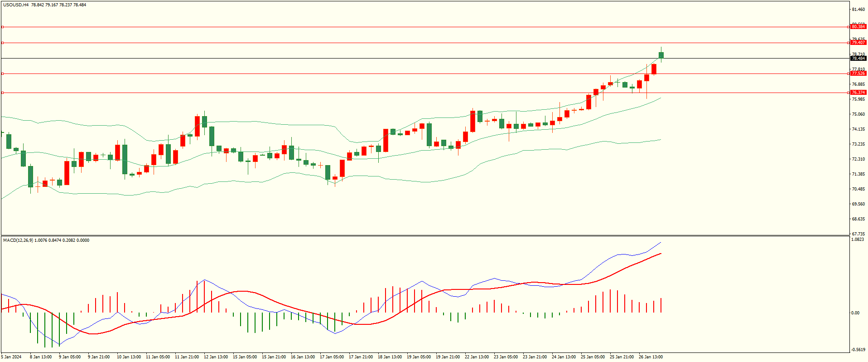
Task: Click the 11 Jan 05:00 time label
Action: 158,357
